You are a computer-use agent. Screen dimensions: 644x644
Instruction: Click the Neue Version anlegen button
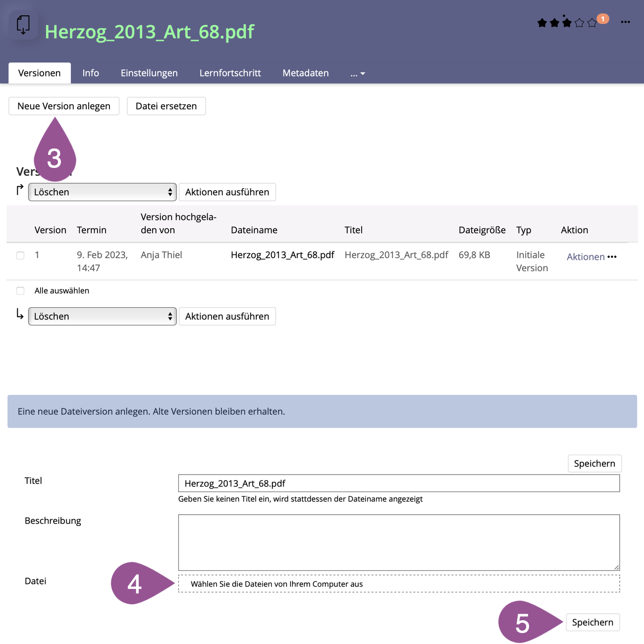click(x=64, y=106)
